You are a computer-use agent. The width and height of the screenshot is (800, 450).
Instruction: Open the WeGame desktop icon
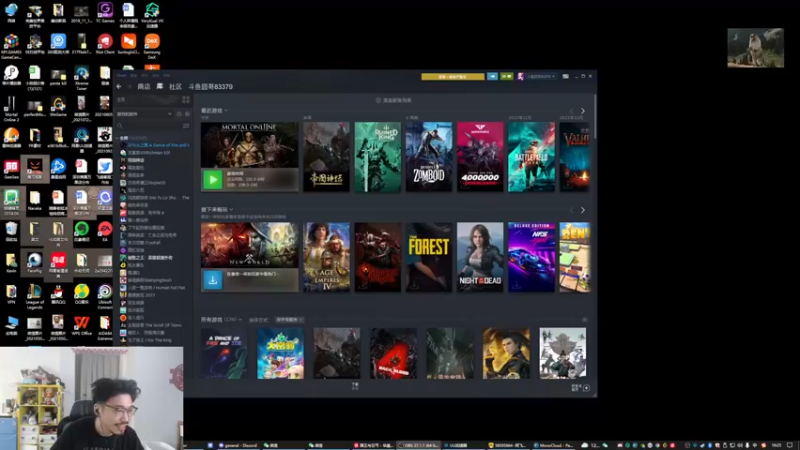pyautogui.click(x=58, y=108)
